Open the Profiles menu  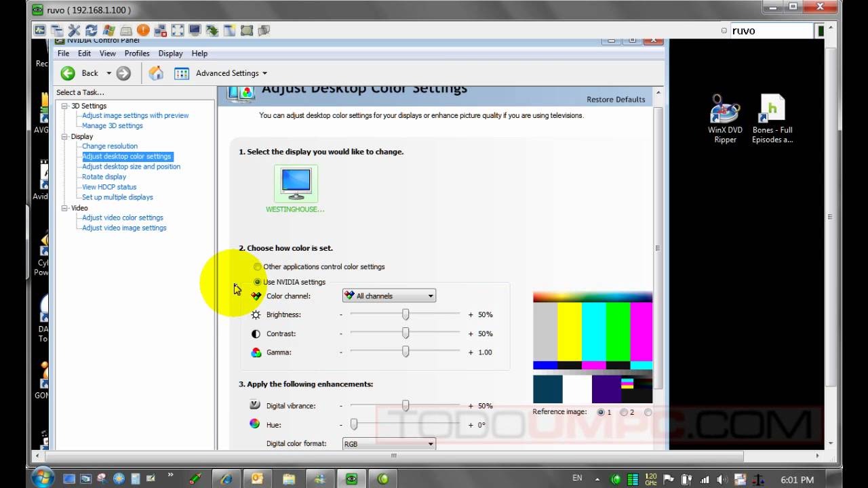[x=137, y=54]
